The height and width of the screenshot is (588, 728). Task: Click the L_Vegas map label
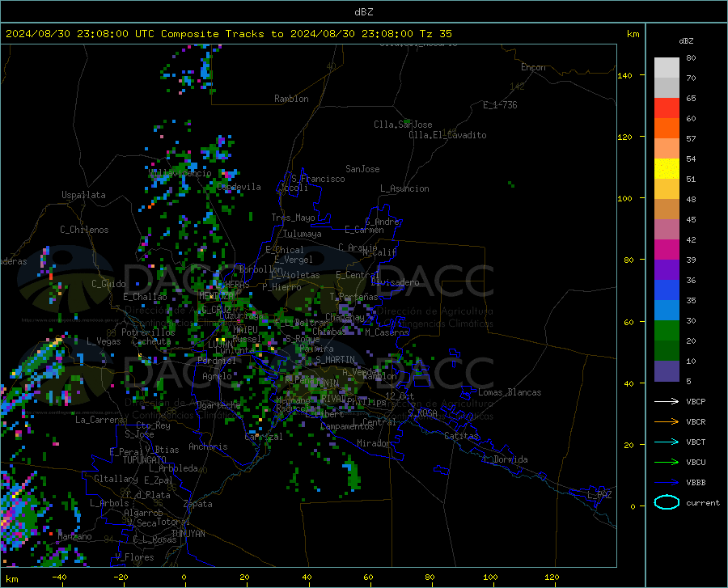point(104,341)
